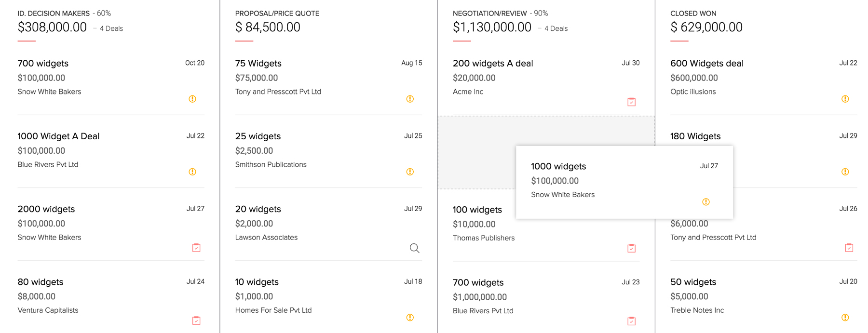Open the 10 widgets deal title

[257, 282]
